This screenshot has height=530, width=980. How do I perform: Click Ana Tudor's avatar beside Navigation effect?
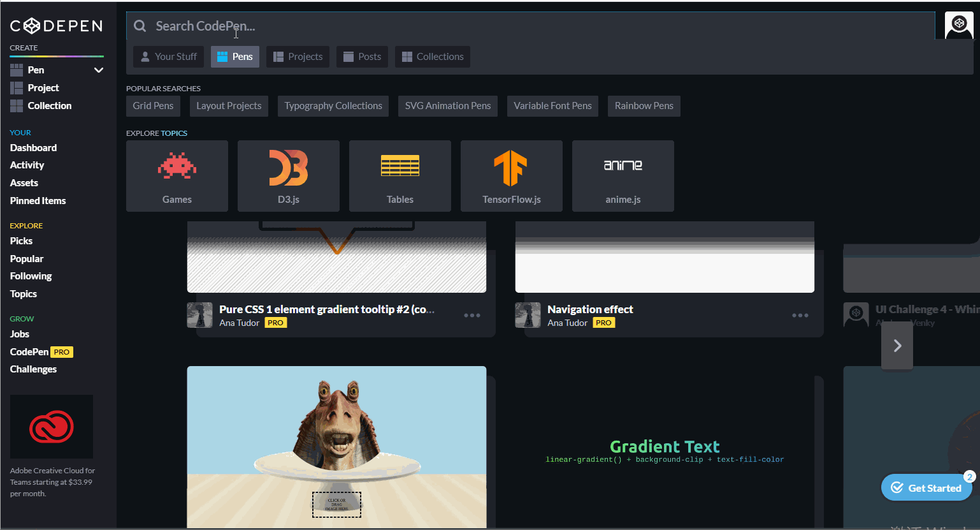coord(528,315)
